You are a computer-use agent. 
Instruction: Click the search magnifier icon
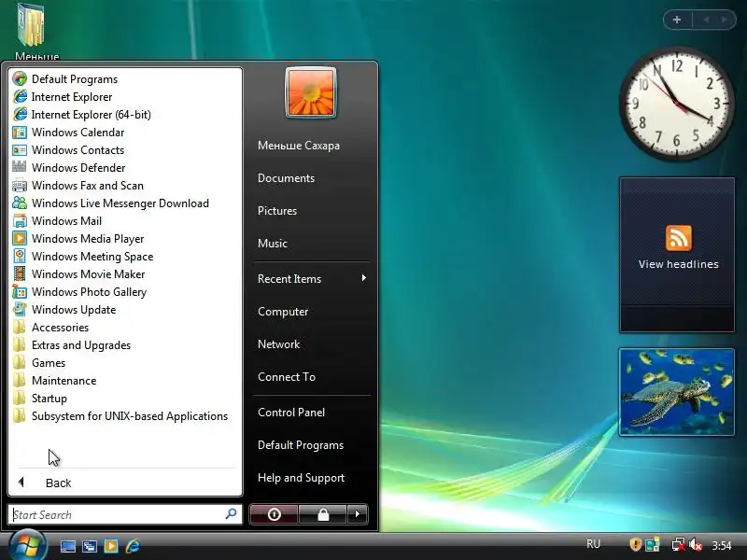[x=231, y=514]
